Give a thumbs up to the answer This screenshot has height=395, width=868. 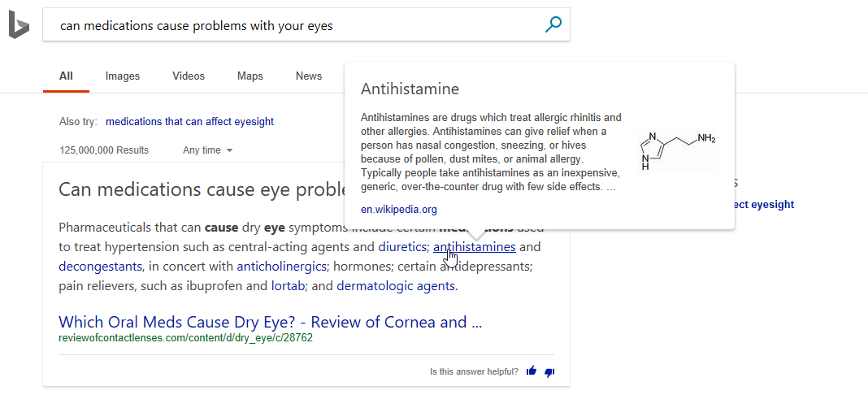(x=532, y=371)
